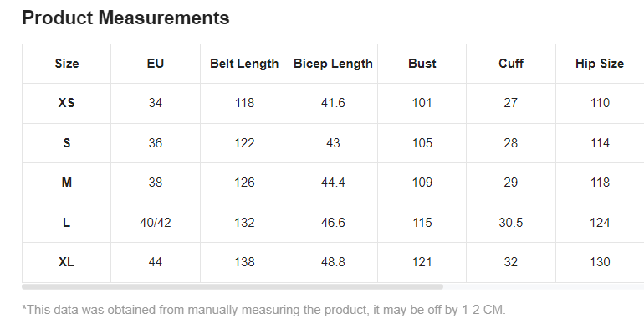Click the horizontal scrollbar under the table
The height and width of the screenshot is (324, 644).
233,286
